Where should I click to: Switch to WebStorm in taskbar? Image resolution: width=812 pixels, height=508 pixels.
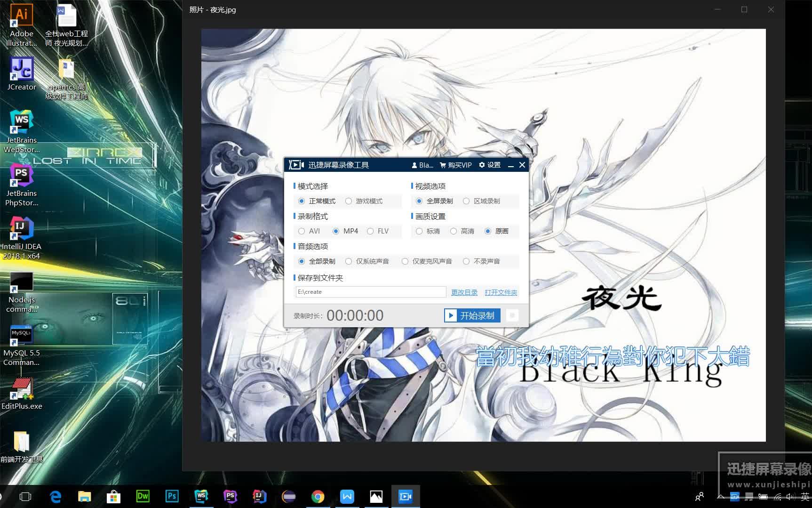click(x=201, y=496)
